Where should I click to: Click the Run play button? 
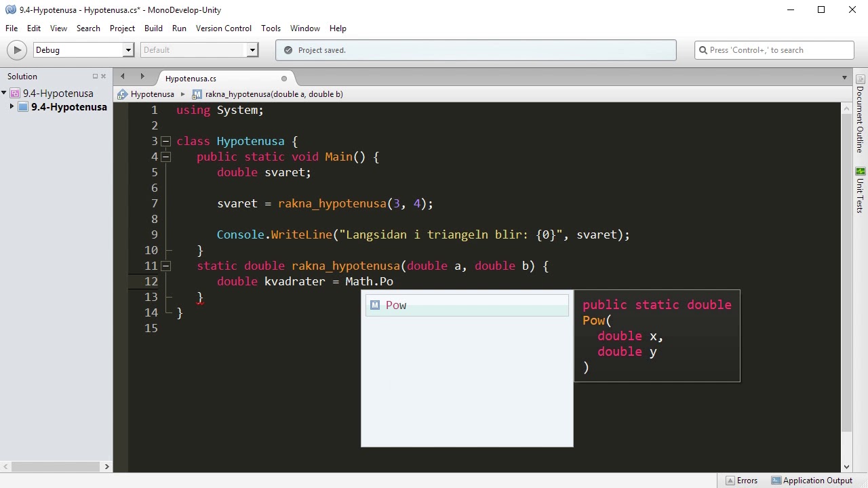[x=17, y=50]
